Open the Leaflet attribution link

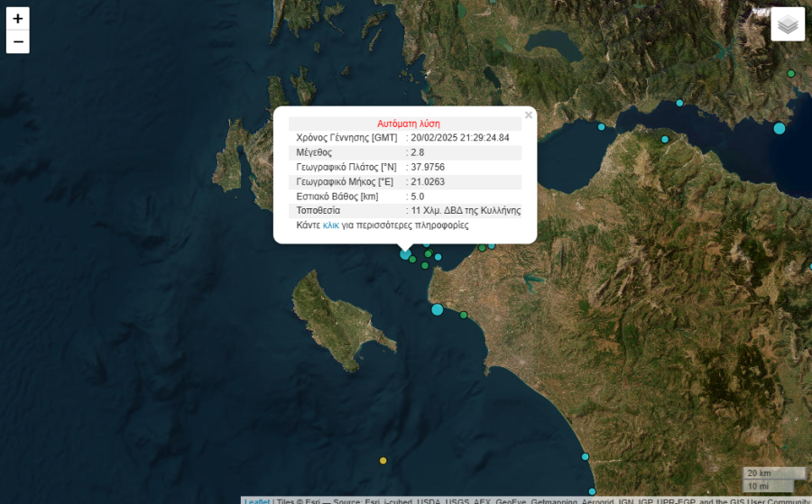(x=256, y=500)
